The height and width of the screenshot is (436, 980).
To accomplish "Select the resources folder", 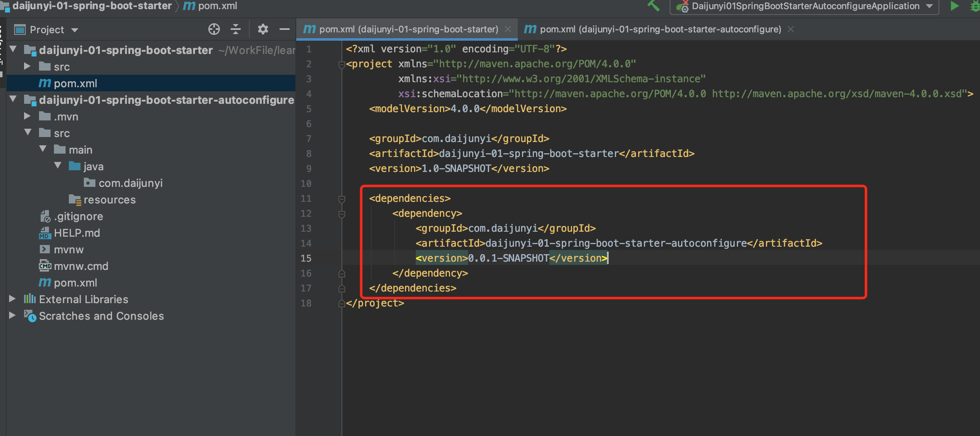I will 110,200.
